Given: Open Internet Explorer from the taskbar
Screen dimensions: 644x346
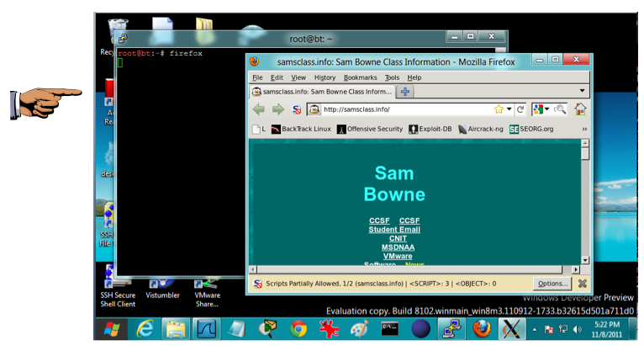Looking at the screenshot, I should [145, 328].
